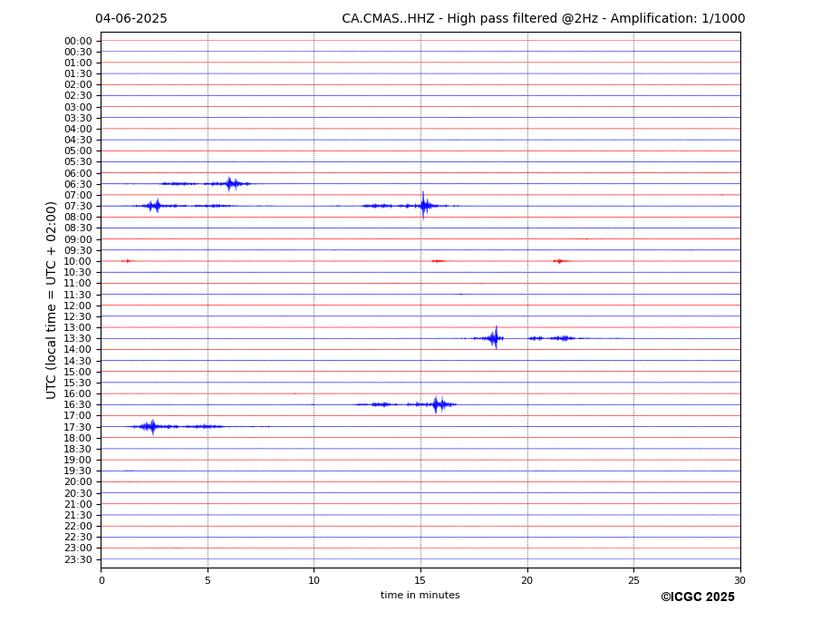Click the x-axis tick label 25

click(633, 580)
